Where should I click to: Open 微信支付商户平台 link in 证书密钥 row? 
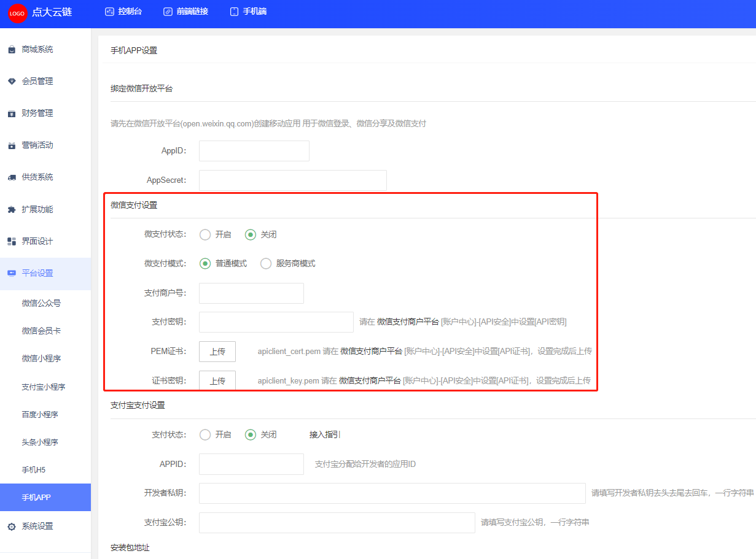pos(370,381)
